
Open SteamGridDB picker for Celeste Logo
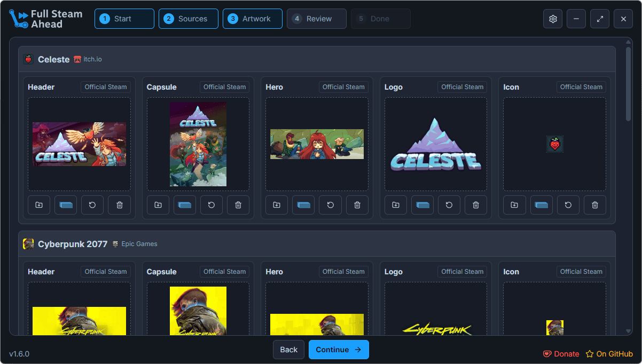click(422, 205)
